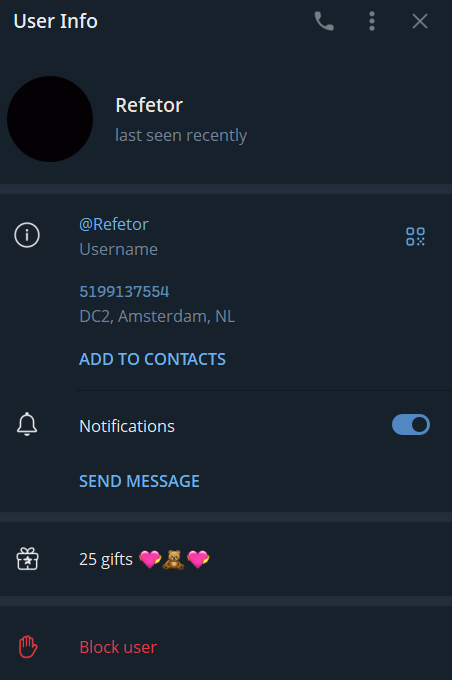
Task: Copy the user ID 5199137554
Action: (x=124, y=291)
